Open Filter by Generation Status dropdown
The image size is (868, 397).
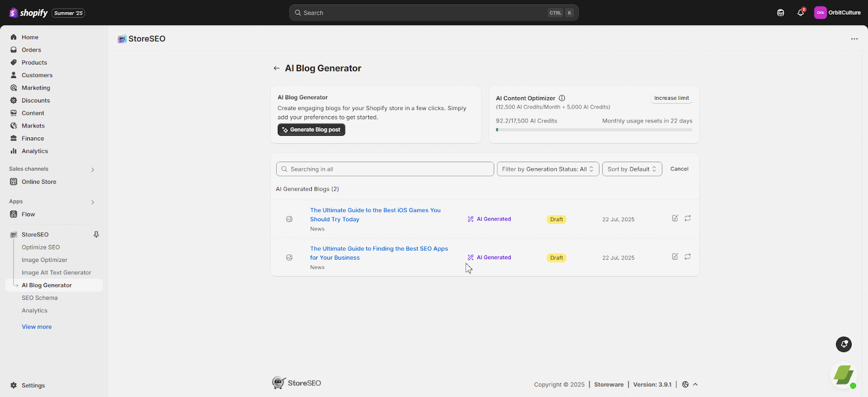(x=547, y=169)
